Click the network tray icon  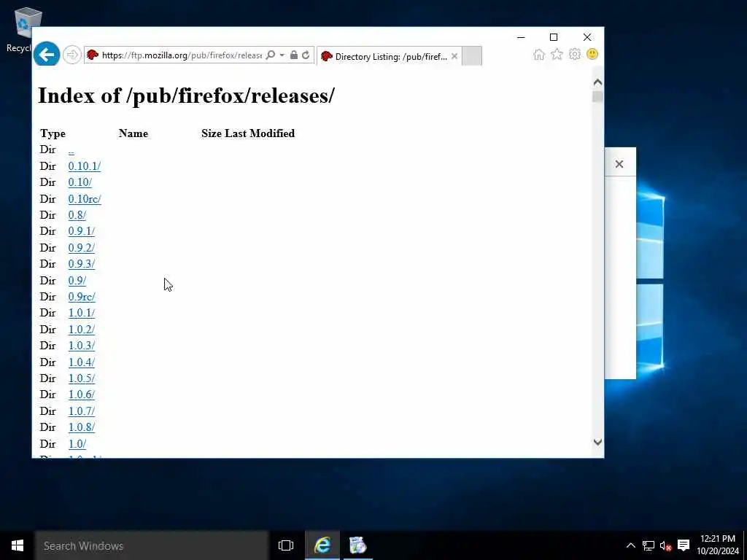tap(648, 545)
